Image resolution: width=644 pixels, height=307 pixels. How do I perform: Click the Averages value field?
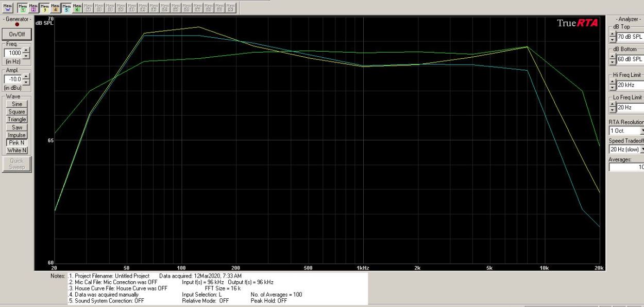click(x=626, y=167)
